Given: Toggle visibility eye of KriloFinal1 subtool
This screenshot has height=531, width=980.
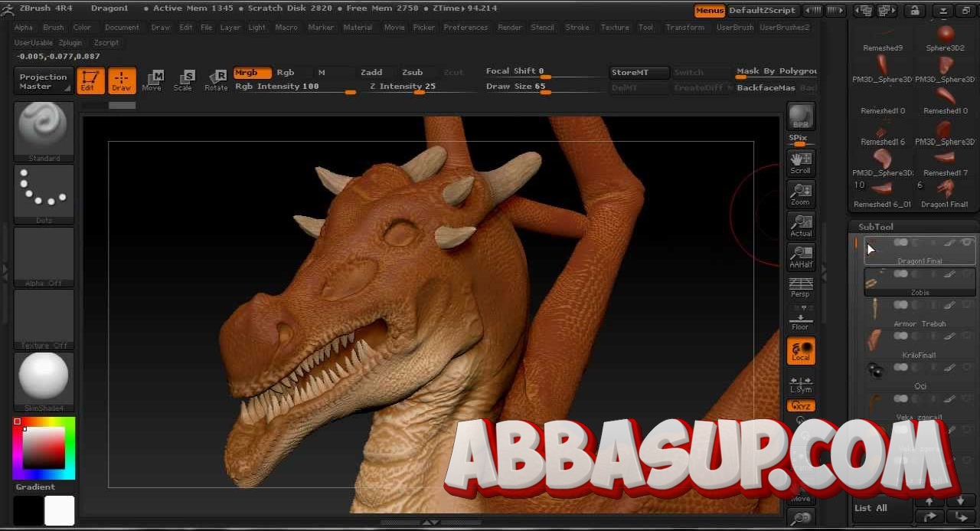Looking at the screenshot, I should tap(967, 336).
